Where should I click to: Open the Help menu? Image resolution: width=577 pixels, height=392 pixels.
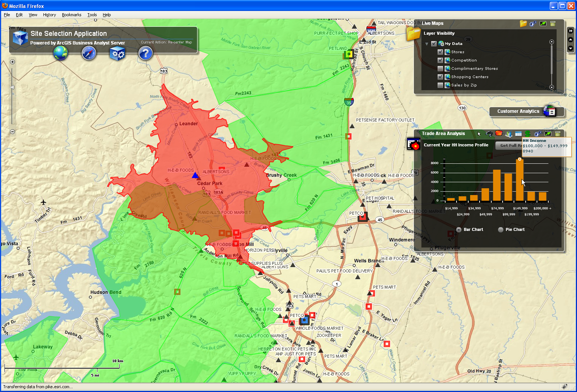coord(107,15)
